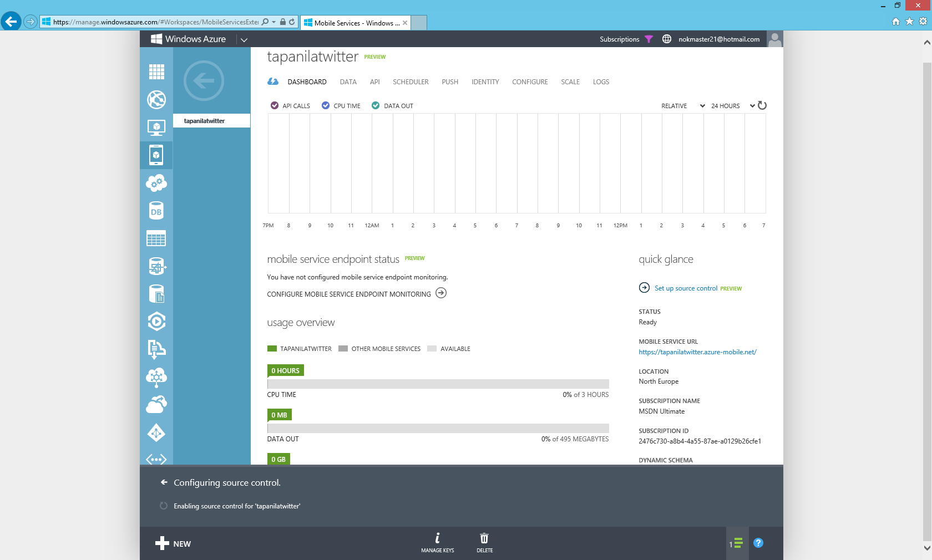Refresh the dashboard chart
The image size is (932, 560).
click(x=762, y=105)
